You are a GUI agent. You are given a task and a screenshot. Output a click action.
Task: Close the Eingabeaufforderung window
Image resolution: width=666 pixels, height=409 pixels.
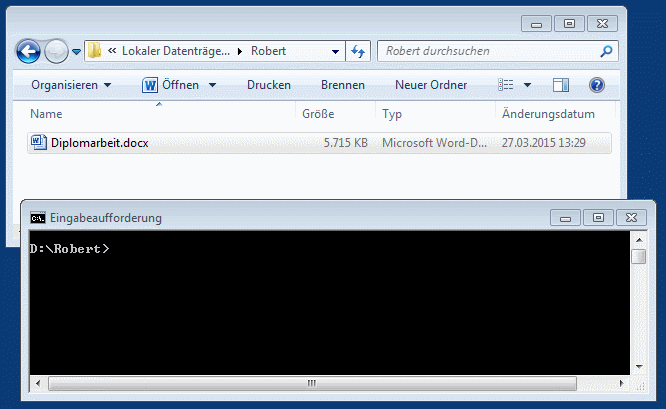coord(632,218)
